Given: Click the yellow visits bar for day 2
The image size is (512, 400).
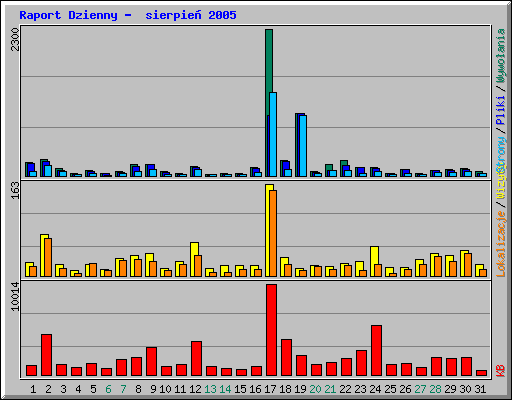Looking at the screenshot, I should click(44, 255).
